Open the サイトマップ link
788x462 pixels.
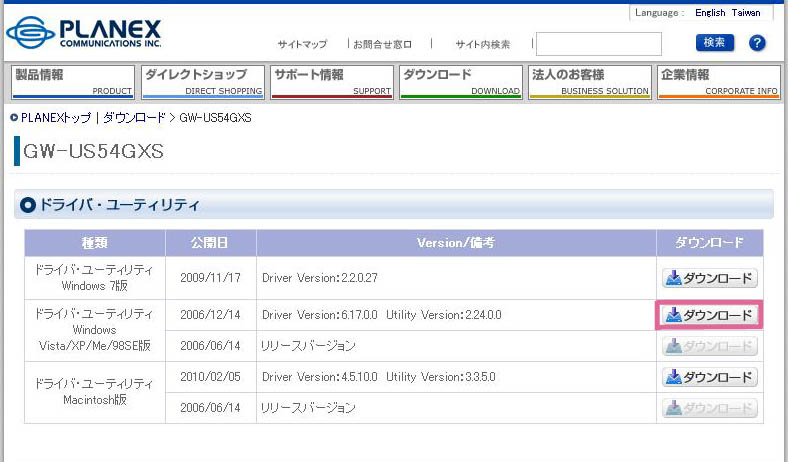pyautogui.click(x=302, y=44)
